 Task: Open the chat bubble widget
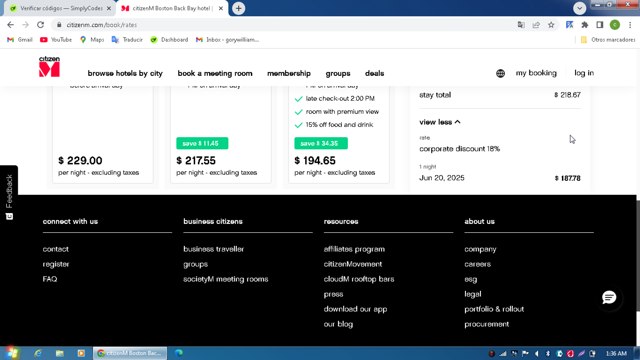609,298
